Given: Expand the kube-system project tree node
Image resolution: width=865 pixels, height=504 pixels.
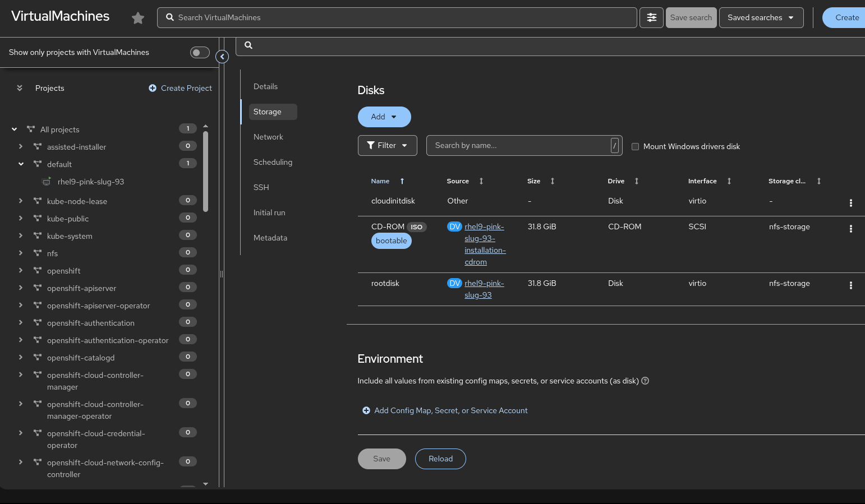Looking at the screenshot, I should [21, 235].
